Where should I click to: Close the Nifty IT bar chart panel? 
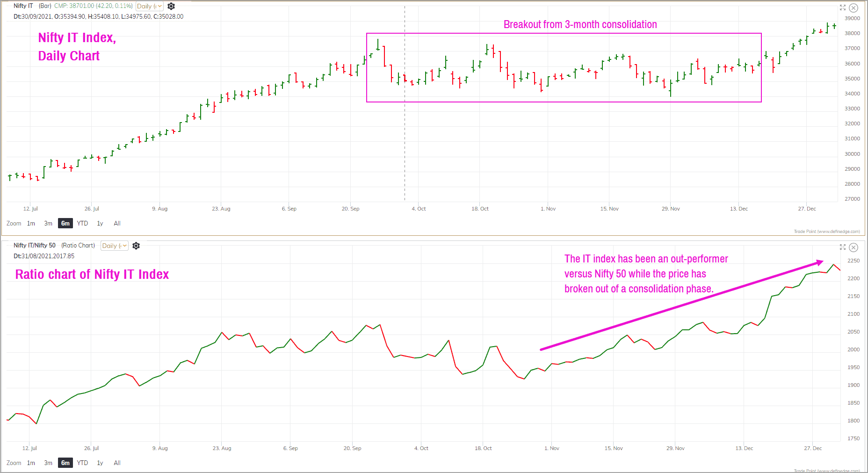[854, 8]
